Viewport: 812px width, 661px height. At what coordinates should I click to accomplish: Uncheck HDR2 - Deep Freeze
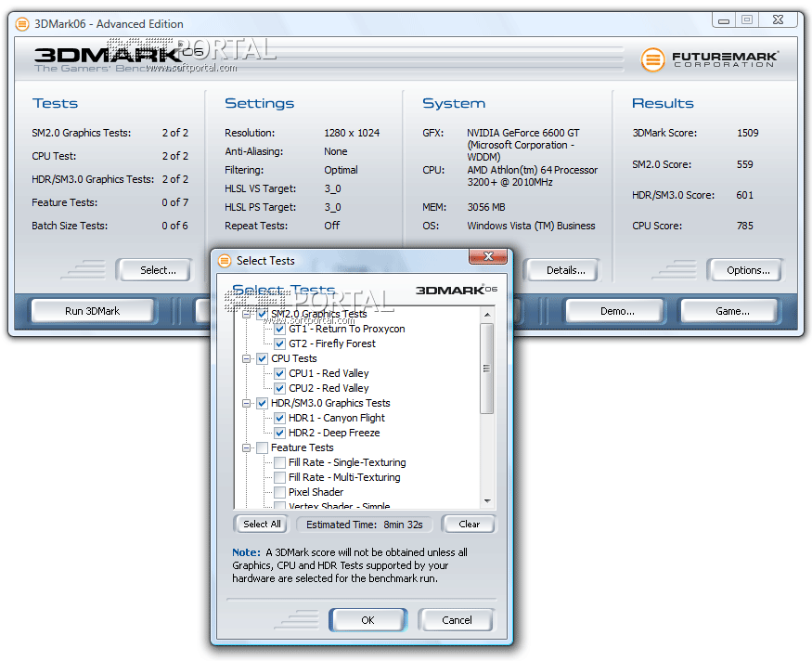click(x=279, y=433)
